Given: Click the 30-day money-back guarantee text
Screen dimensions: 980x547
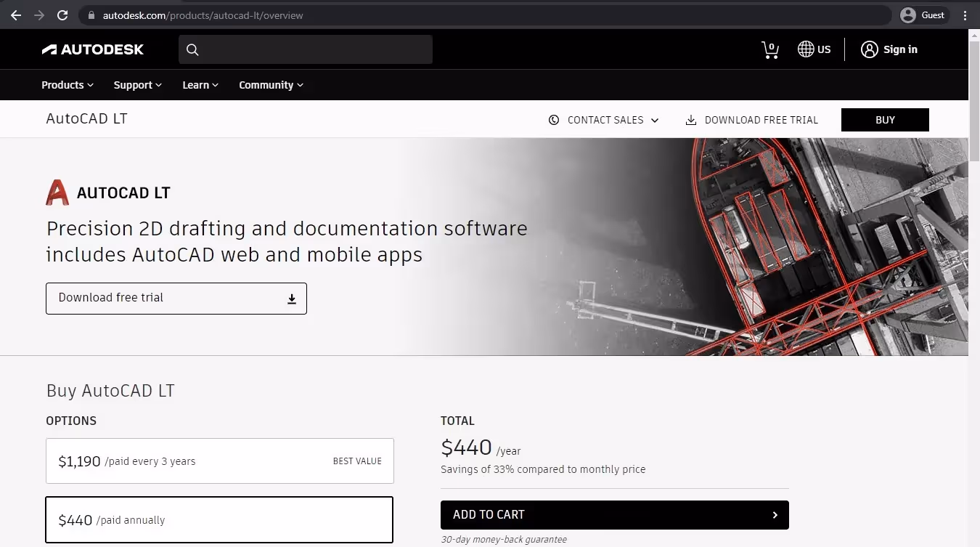Looking at the screenshot, I should point(504,540).
